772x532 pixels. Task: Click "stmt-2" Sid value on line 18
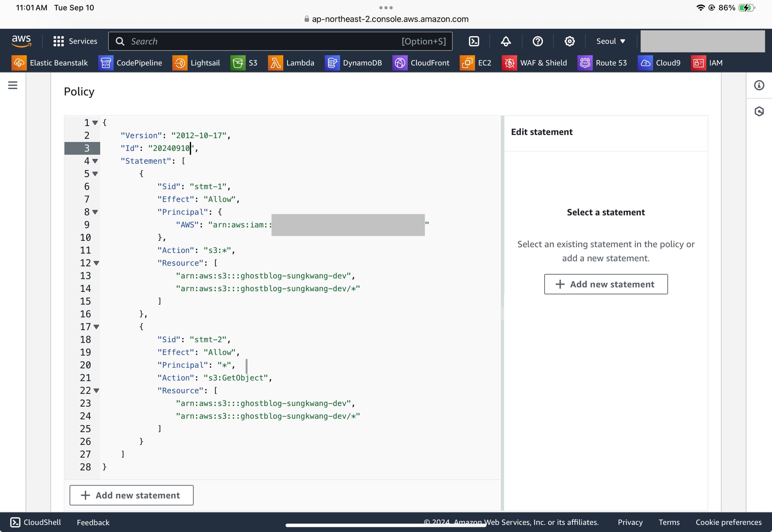tap(208, 339)
